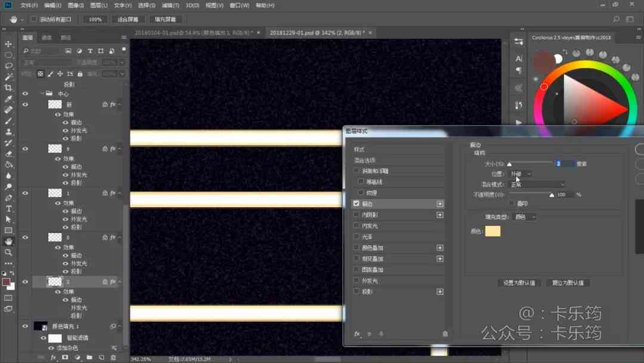Screen dimensions: 644x363
Task: Open 图像(I) menu
Action: pyautogui.click(x=76, y=5)
